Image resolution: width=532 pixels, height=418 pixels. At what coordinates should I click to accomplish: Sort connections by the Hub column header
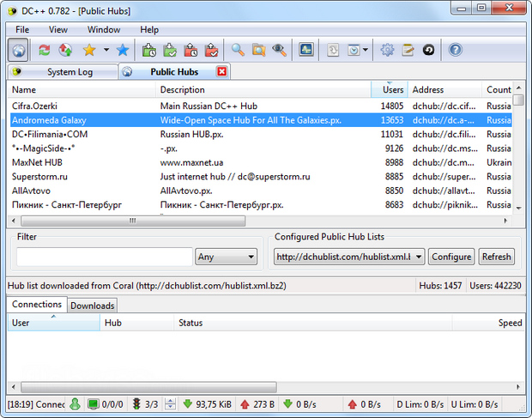click(137, 323)
